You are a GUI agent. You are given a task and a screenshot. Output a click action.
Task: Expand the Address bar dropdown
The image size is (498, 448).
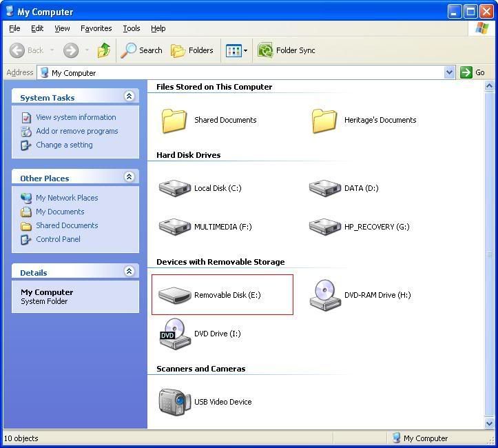coord(449,73)
